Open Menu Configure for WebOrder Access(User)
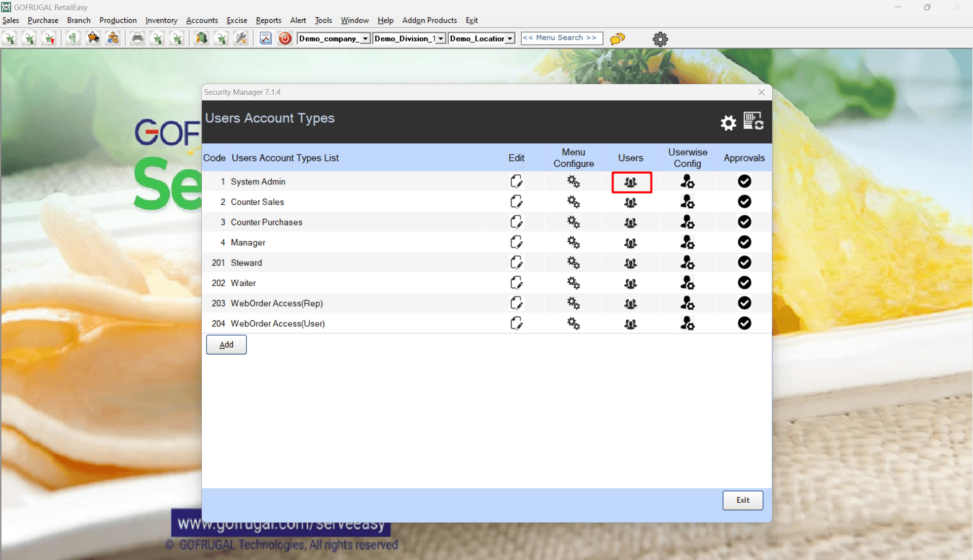The image size is (973, 560). point(573,323)
